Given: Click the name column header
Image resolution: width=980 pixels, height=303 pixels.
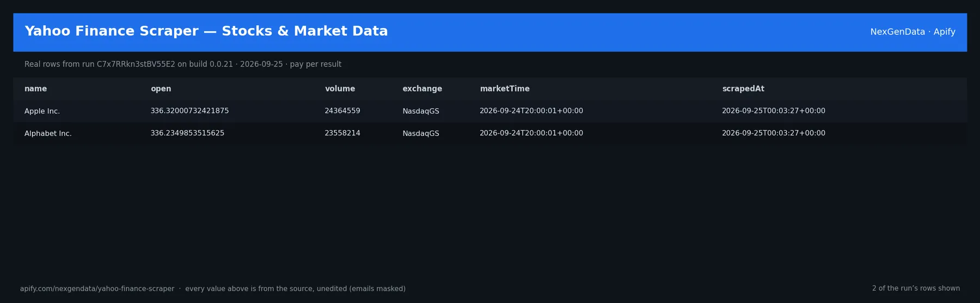Looking at the screenshot, I should [x=36, y=89].
